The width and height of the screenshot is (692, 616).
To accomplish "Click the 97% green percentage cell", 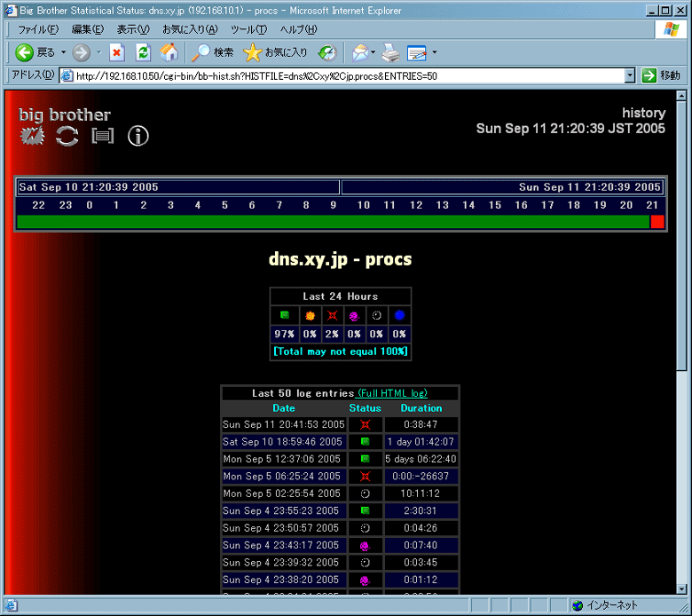I will click(284, 334).
